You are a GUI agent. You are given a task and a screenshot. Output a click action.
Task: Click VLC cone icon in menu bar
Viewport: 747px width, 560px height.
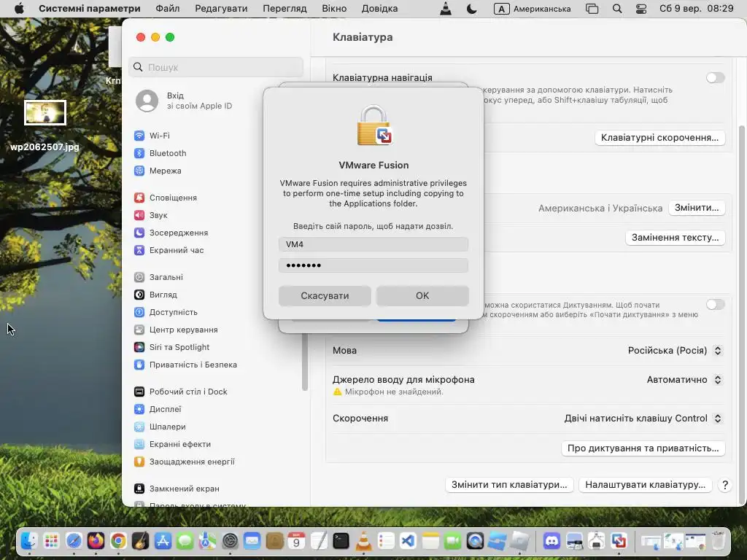click(x=446, y=9)
